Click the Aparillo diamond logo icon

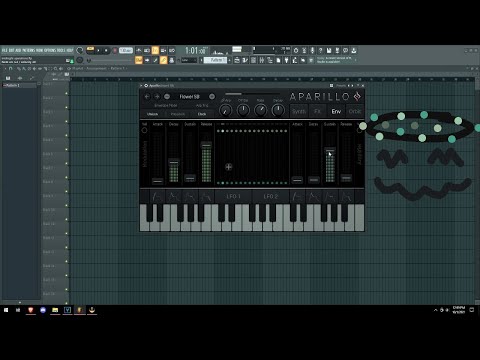357,97
